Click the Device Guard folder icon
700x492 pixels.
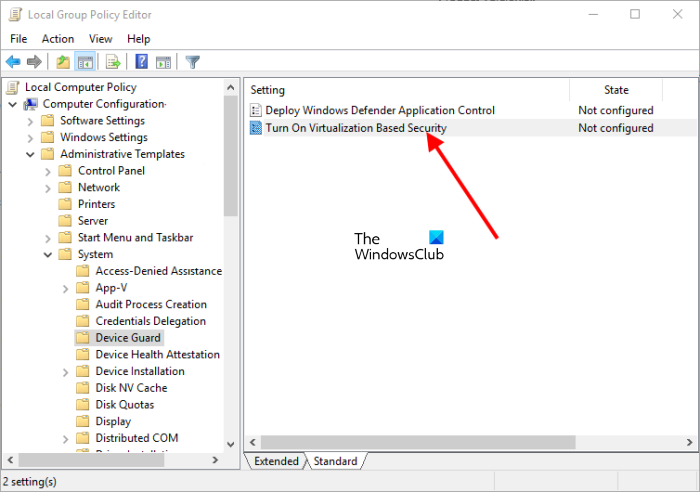point(83,338)
